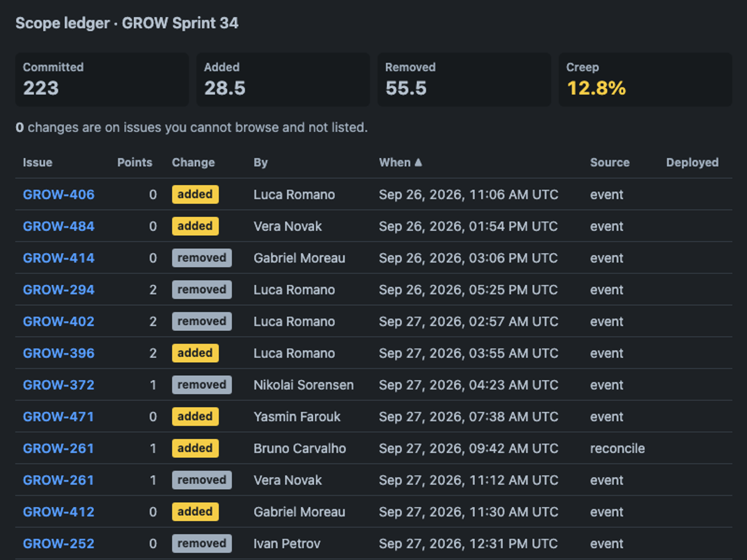Select the Committed 223 stat card
Screen dimensions: 747x560
tap(102, 80)
